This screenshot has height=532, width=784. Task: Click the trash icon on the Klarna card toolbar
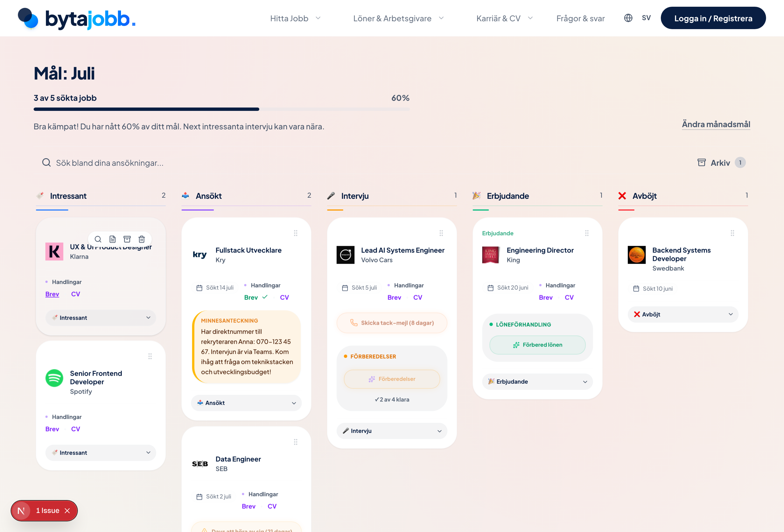pyautogui.click(x=142, y=239)
